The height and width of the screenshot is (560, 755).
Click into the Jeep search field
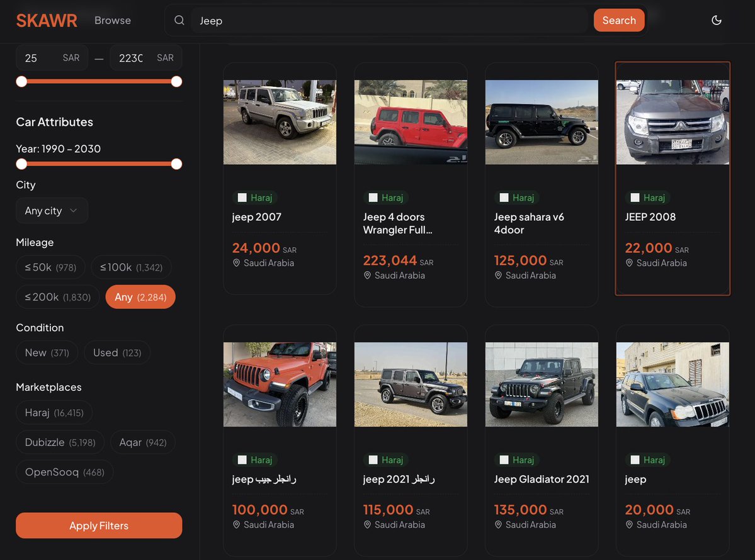coord(389,21)
